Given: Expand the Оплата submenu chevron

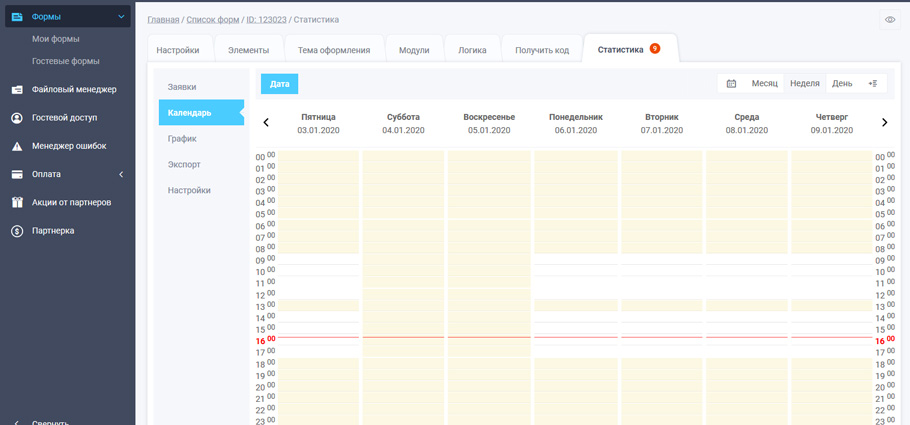Looking at the screenshot, I should (x=121, y=175).
